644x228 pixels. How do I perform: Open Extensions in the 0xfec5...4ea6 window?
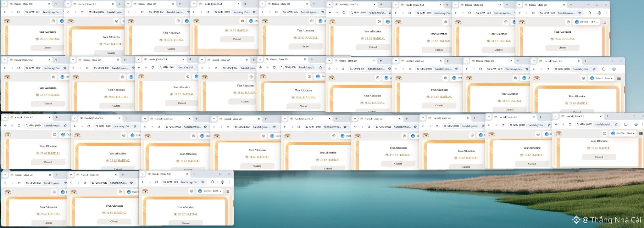604,69
